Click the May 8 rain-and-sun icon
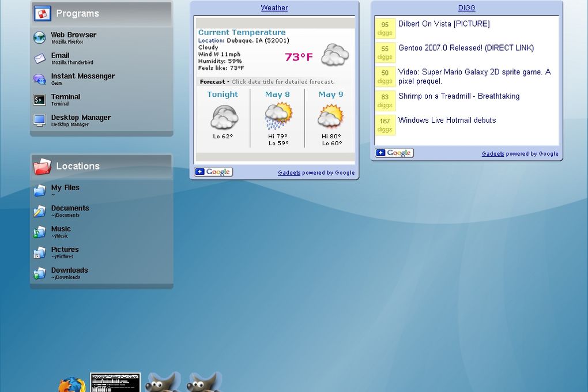This screenshot has width=588, height=392. pyautogui.click(x=278, y=116)
